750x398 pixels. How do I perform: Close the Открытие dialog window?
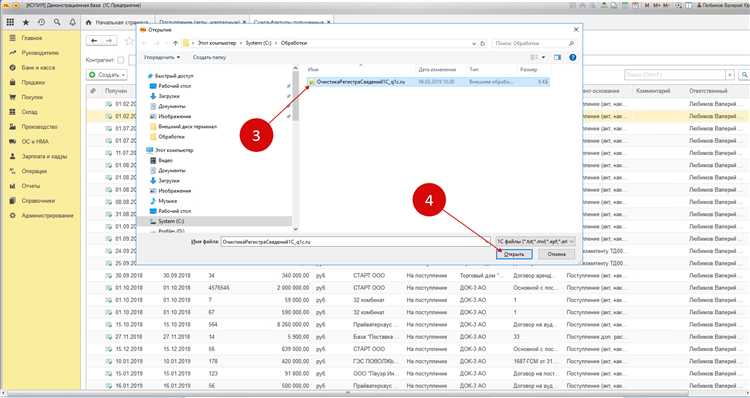(x=576, y=30)
